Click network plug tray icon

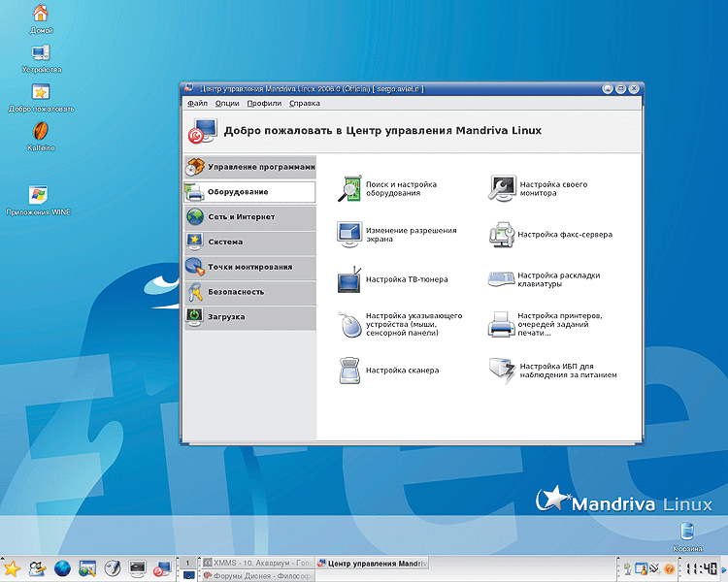point(655,568)
